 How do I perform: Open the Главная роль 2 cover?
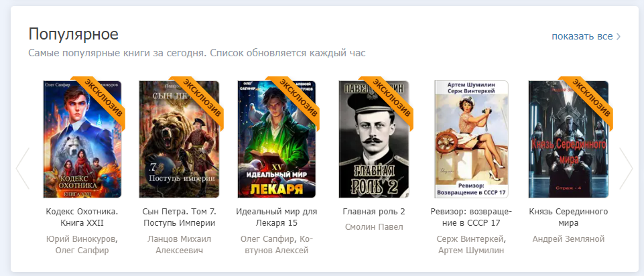(374, 139)
